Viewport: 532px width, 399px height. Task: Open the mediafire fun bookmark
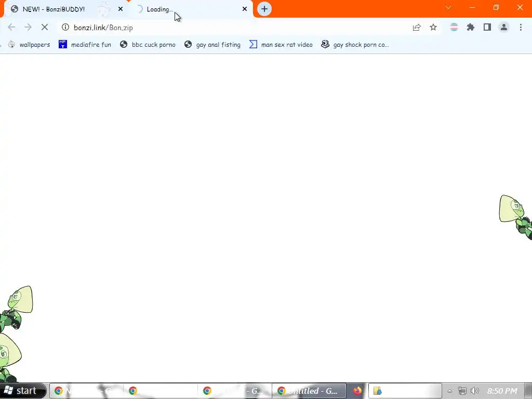85,45
